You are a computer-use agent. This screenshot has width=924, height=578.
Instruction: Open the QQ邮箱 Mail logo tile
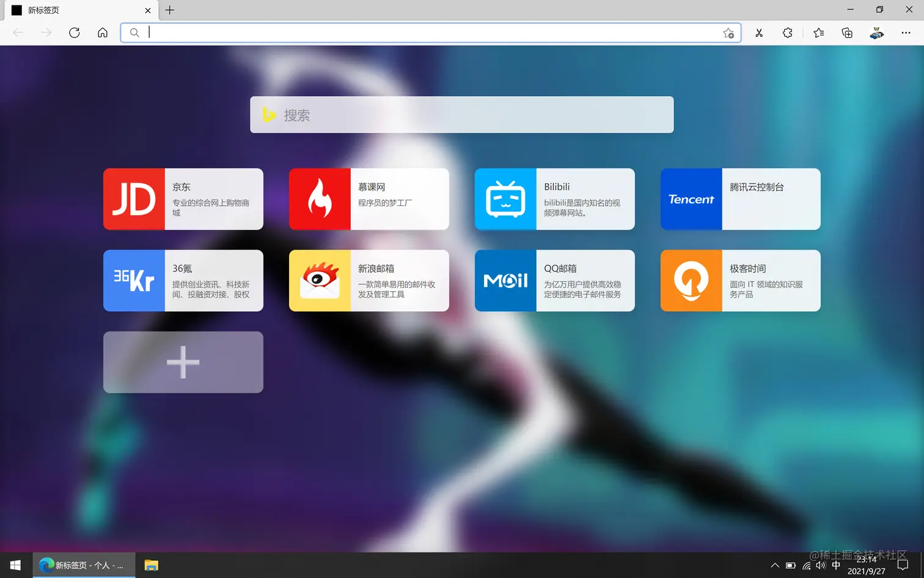pos(505,280)
